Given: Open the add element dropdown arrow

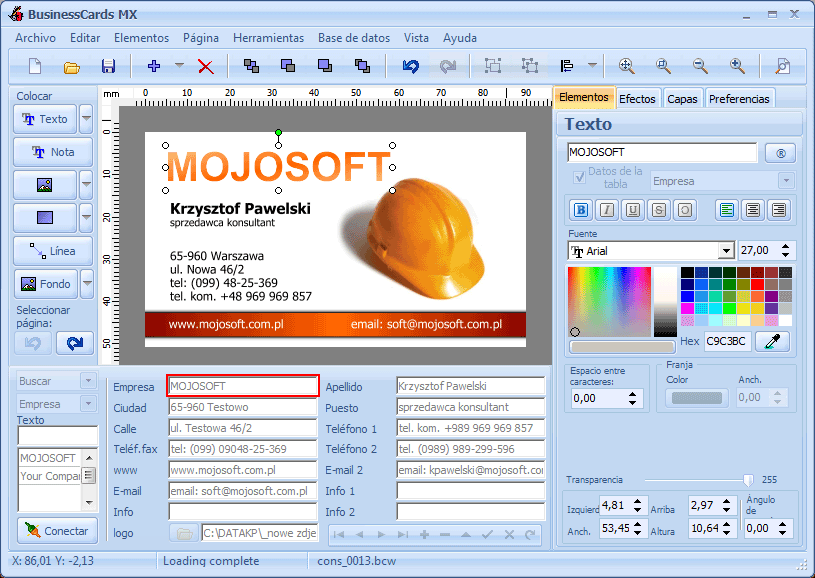Looking at the screenshot, I should pyautogui.click(x=179, y=66).
